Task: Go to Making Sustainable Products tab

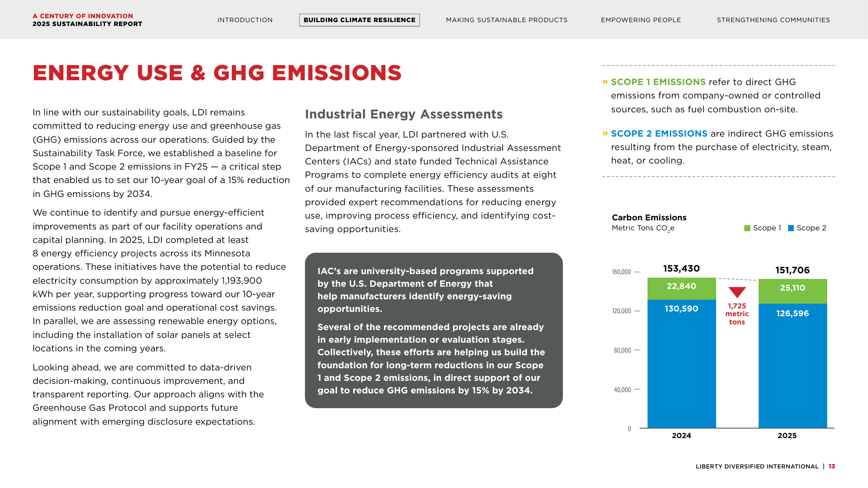Action: (x=506, y=20)
